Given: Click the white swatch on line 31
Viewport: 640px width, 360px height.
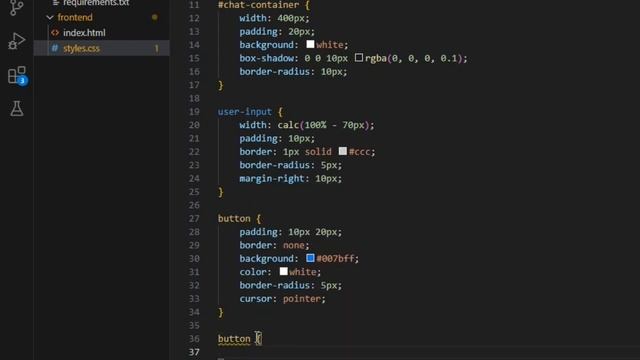Looking at the screenshot, I should coord(284,271).
